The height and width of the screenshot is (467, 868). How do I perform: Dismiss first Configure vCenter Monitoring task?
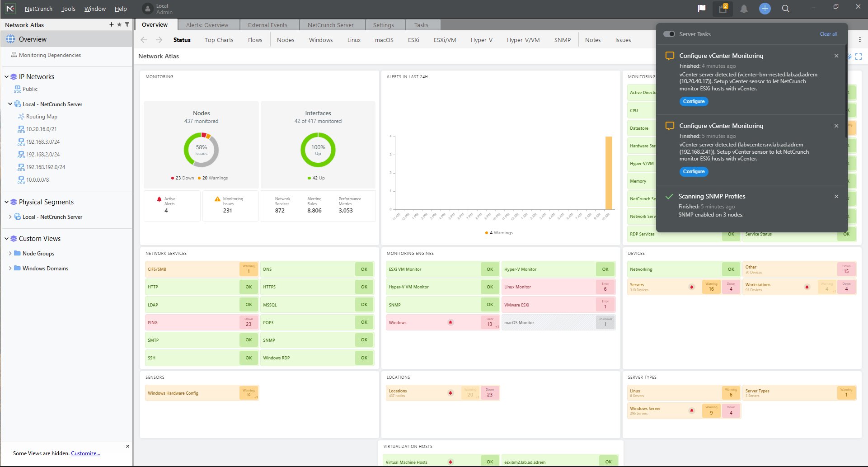836,56
